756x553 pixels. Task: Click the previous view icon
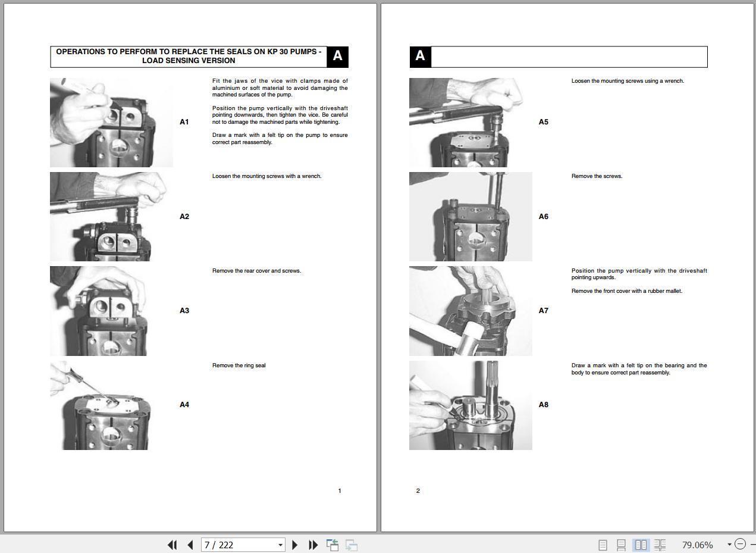332,545
